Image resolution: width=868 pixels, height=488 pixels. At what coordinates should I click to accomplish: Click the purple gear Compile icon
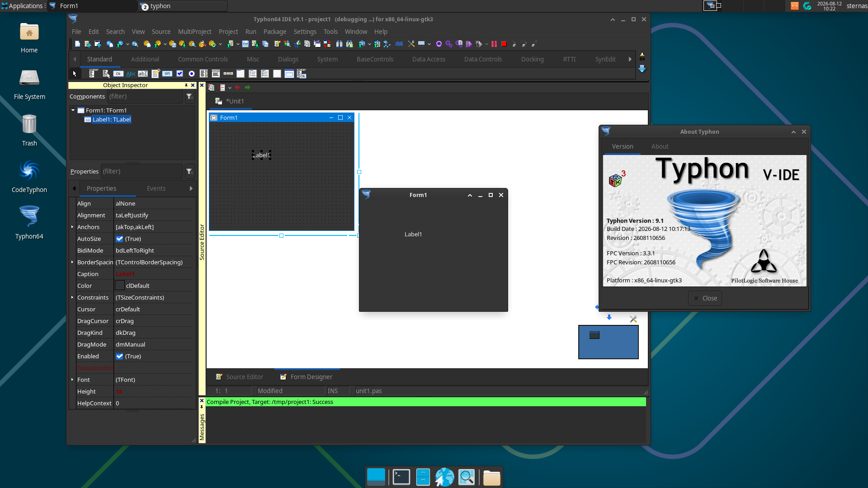point(439,44)
